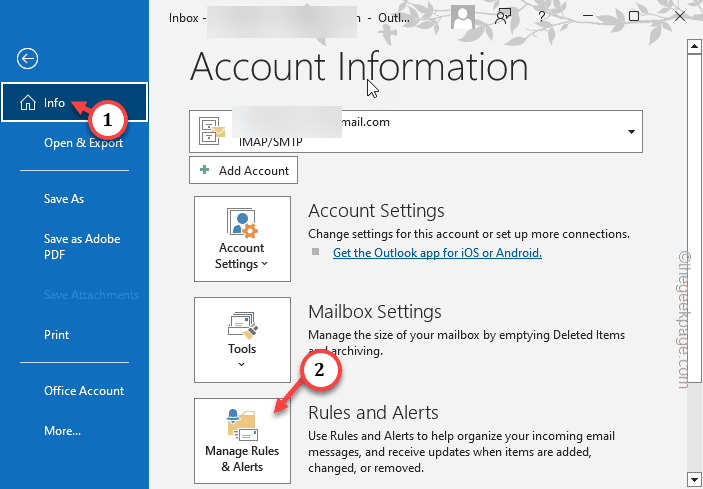Click the scrollbar down arrow
Viewport: 703px width, 489px height.
pyautogui.click(x=694, y=478)
